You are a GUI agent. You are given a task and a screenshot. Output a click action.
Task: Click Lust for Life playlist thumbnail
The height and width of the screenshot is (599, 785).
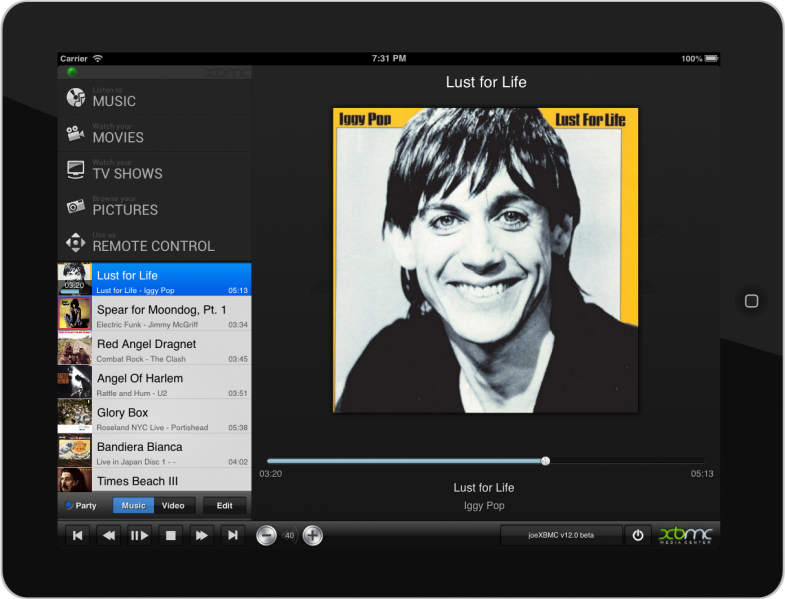pyautogui.click(x=75, y=279)
